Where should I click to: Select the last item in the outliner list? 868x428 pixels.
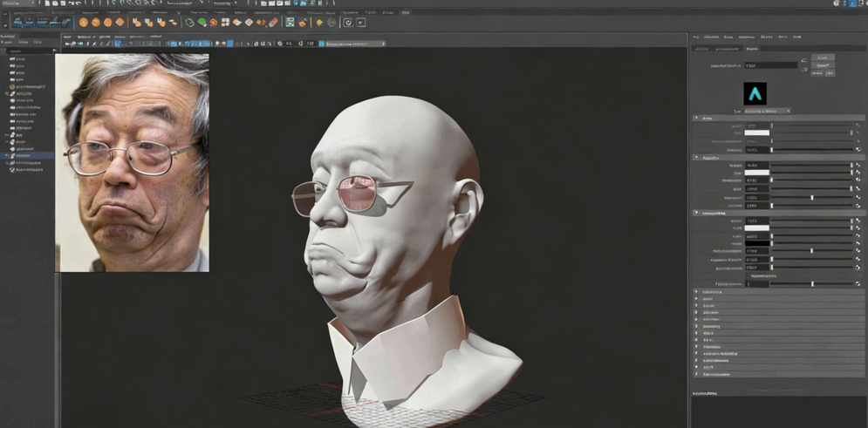pos(27,170)
